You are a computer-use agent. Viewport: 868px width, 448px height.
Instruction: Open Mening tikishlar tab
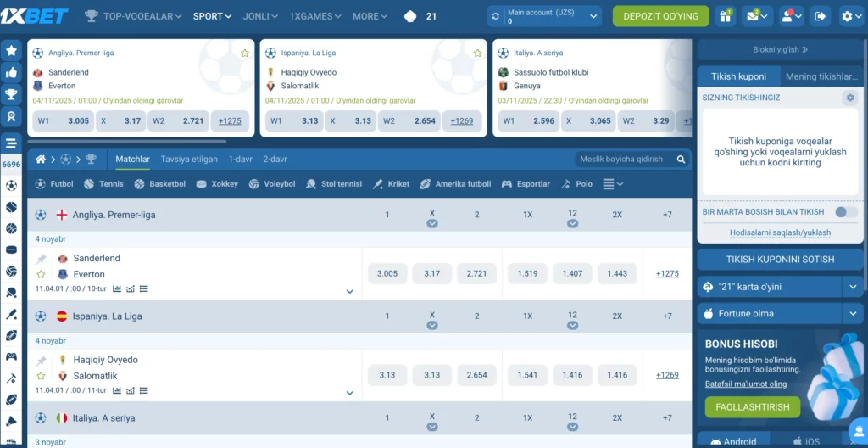click(x=821, y=76)
